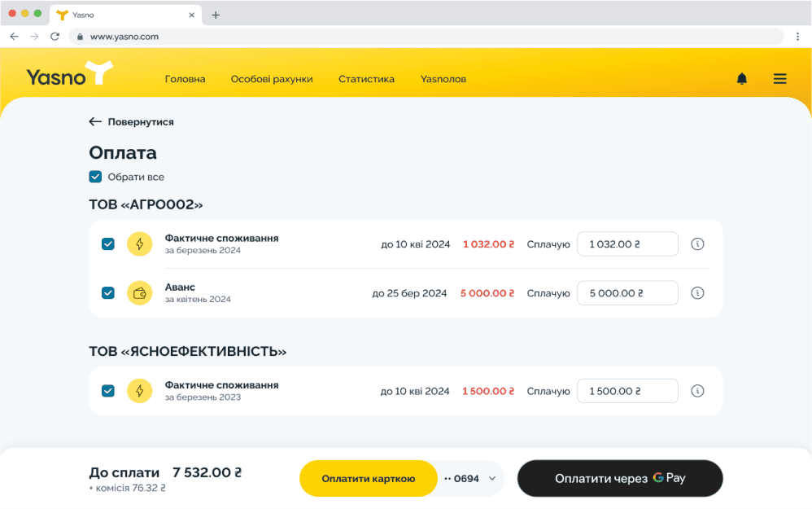Go to Статистика in the navigation

[367, 79]
